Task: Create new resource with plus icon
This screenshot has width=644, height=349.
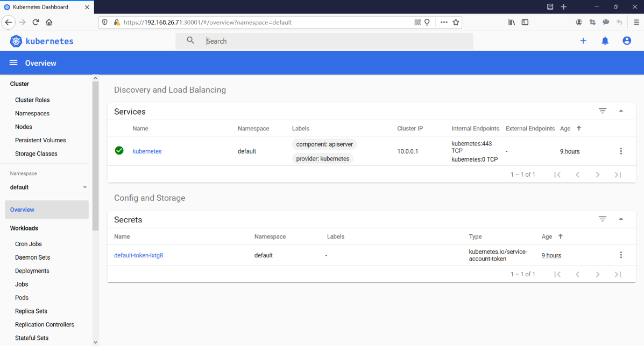Action: tap(583, 41)
